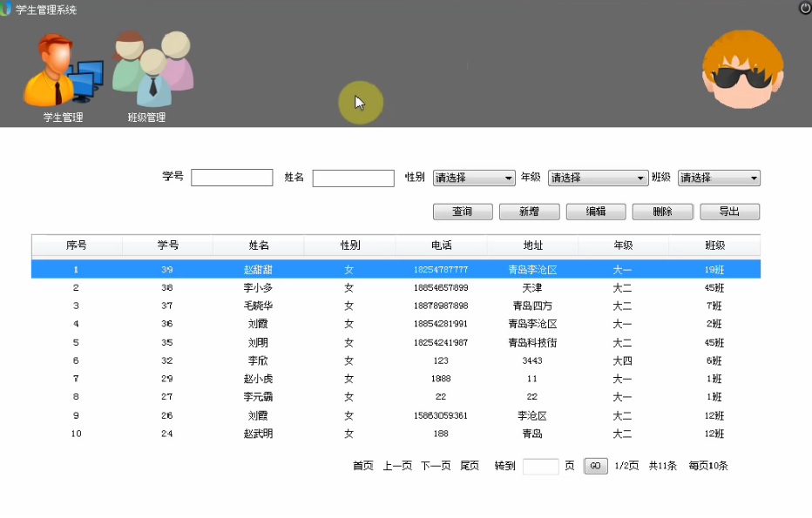Click the 导出 export button
This screenshot has height=518, width=812.
(x=729, y=212)
